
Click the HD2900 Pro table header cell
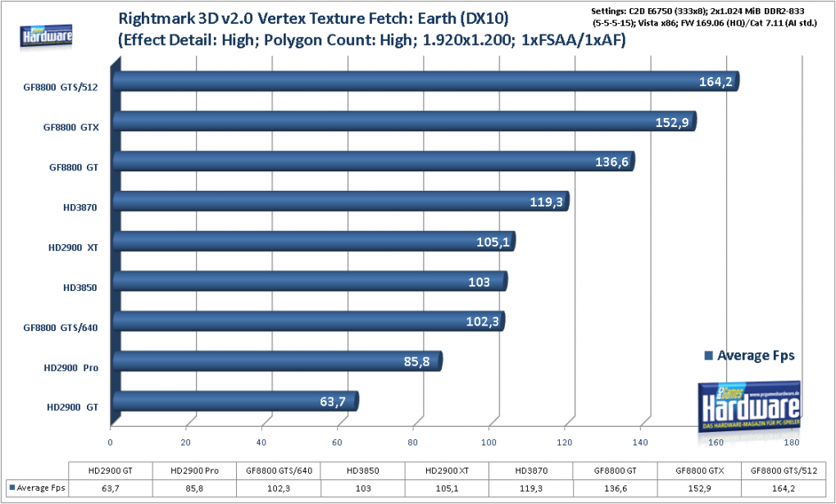point(194,471)
